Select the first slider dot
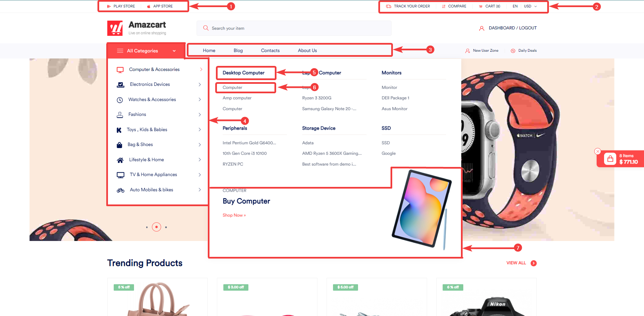644x316 pixels. [x=147, y=227]
